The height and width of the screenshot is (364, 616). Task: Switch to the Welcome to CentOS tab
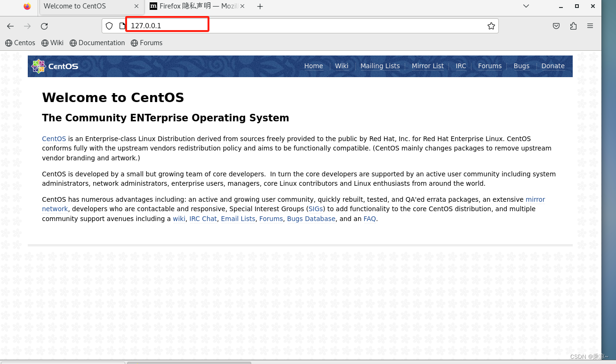coord(91,7)
